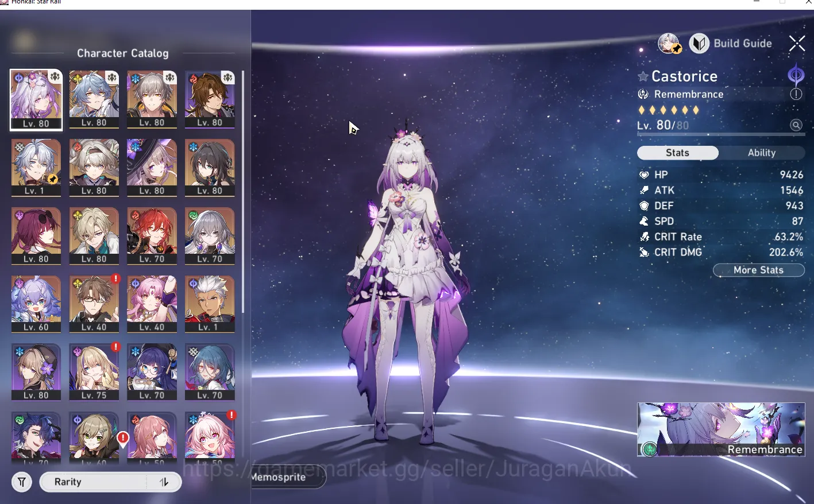Click the red alert pin beside Qingque
Viewport: 814px width, 504px height.
click(122, 439)
